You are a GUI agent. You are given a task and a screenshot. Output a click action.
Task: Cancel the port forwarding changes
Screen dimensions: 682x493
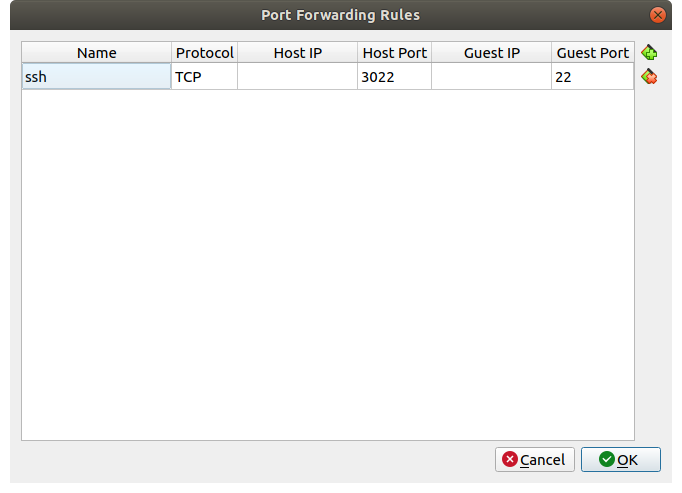pyautogui.click(x=535, y=459)
